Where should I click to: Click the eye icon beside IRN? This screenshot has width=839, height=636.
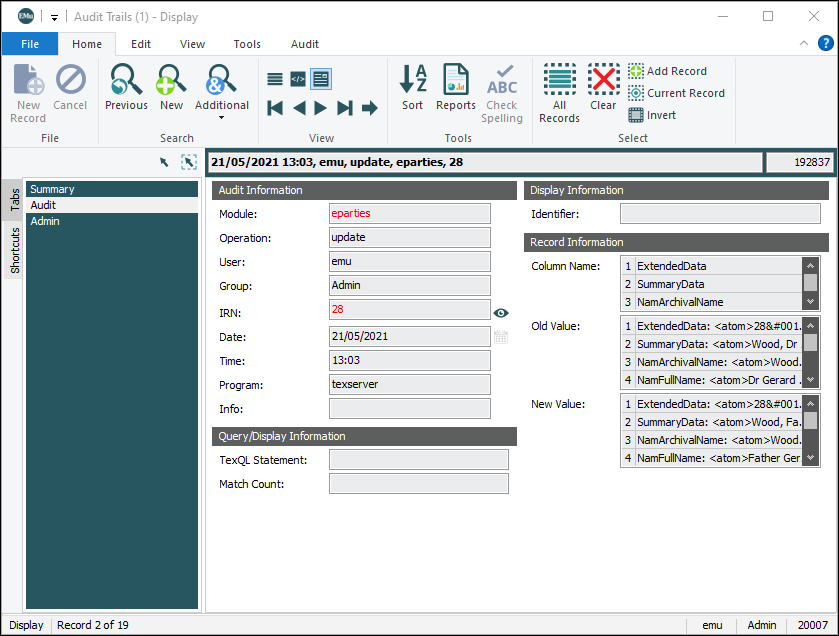(502, 313)
